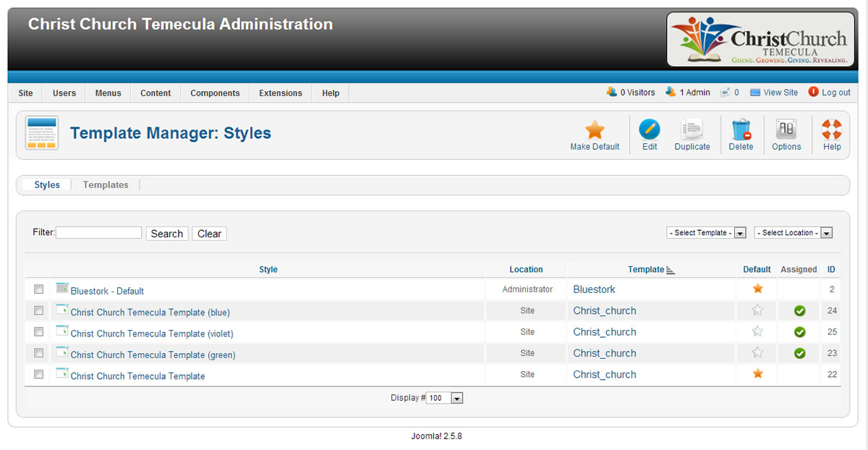
Task: Check the violet template row checkbox
Action: [38, 332]
